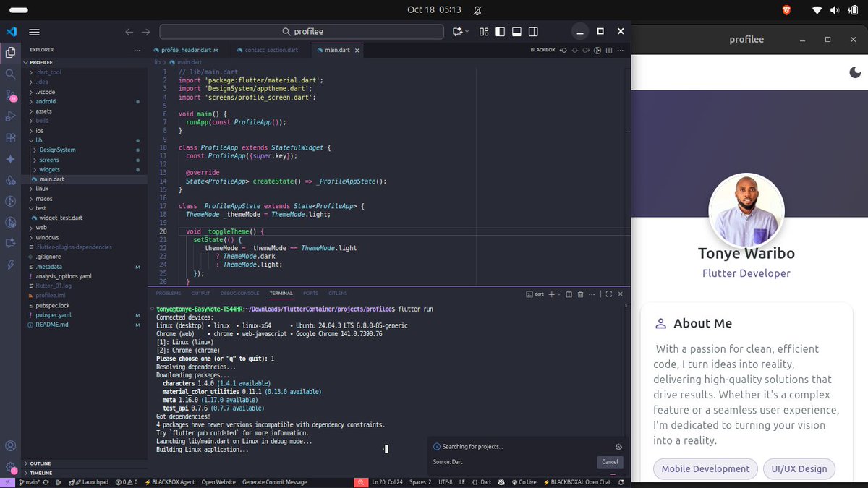Click Ln 20, Col 24 status entry
The image size is (868, 488).
click(388, 482)
